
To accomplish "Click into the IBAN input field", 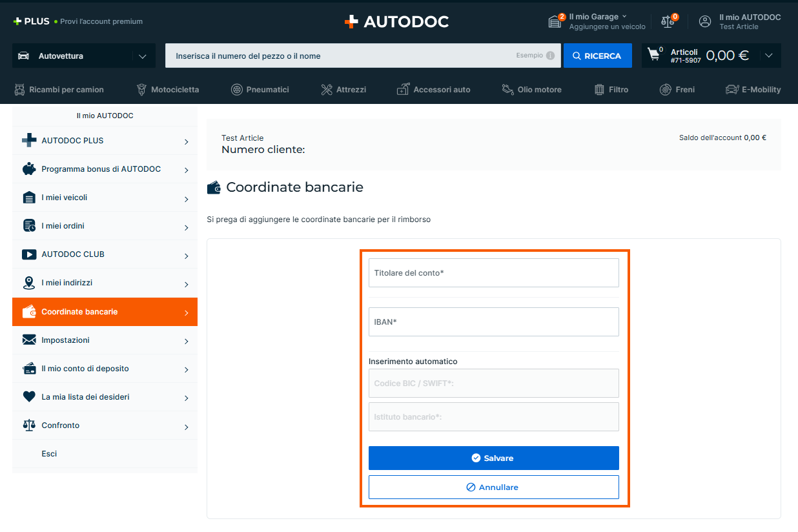I will pyautogui.click(x=493, y=322).
